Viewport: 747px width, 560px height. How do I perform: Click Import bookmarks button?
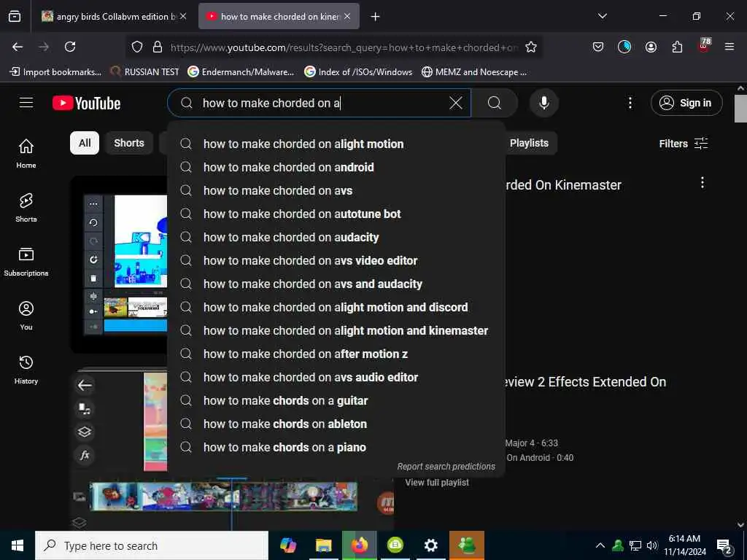55,72
